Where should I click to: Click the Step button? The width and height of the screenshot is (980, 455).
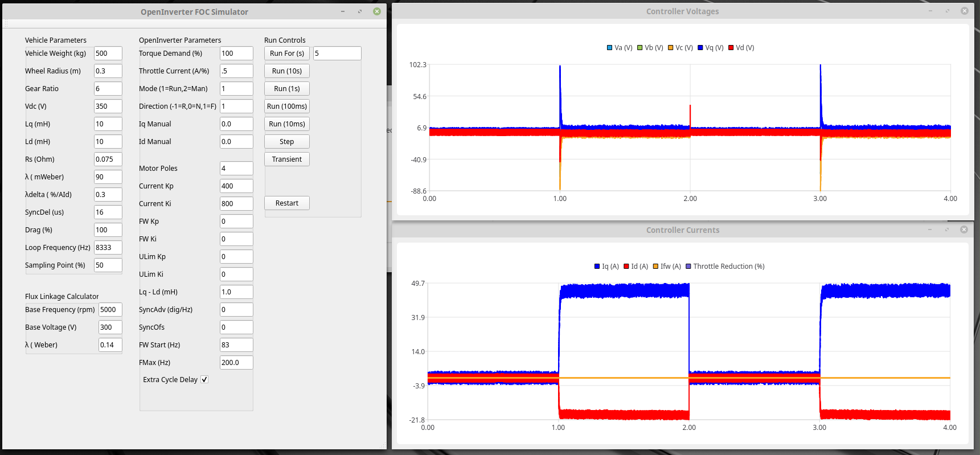coord(286,142)
